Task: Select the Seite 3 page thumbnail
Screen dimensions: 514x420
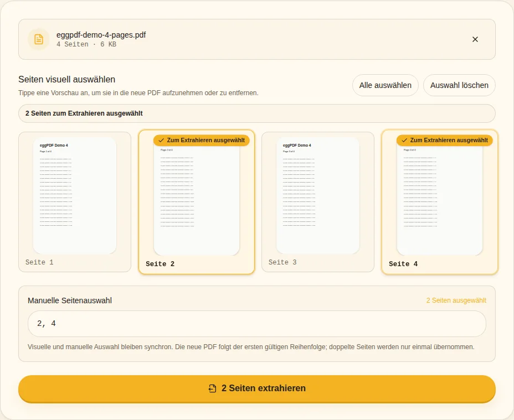Action: (x=318, y=195)
